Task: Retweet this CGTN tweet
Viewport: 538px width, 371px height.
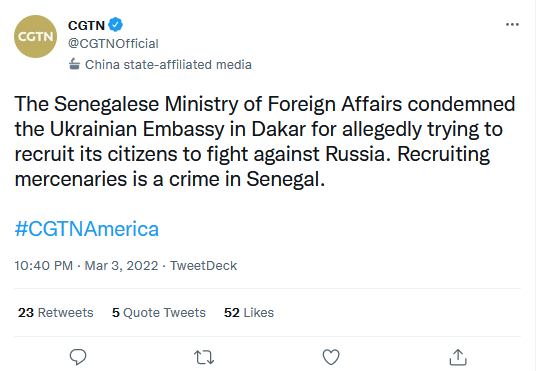Action: (x=204, y=357)
